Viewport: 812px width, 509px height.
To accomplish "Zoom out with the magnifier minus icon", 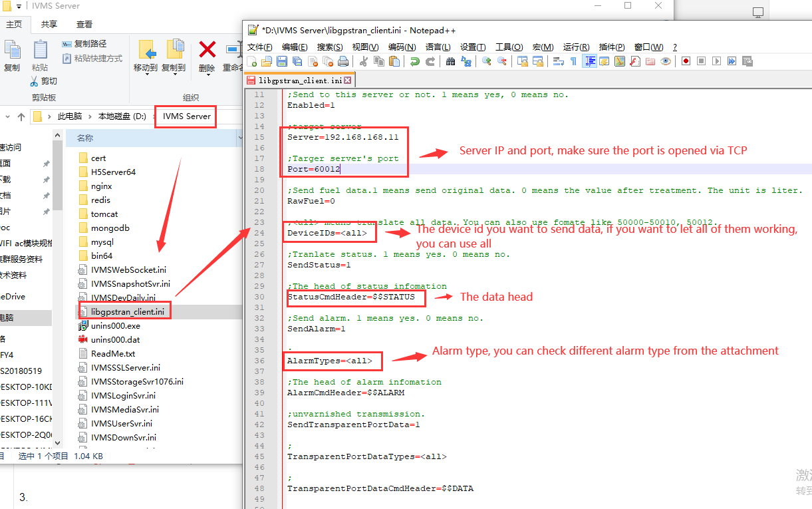I will (501, 61).
